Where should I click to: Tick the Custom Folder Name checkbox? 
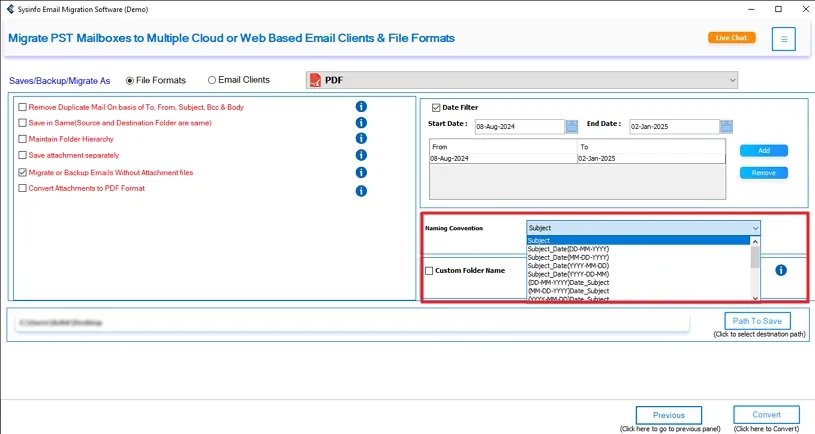(x=429, y=271)
